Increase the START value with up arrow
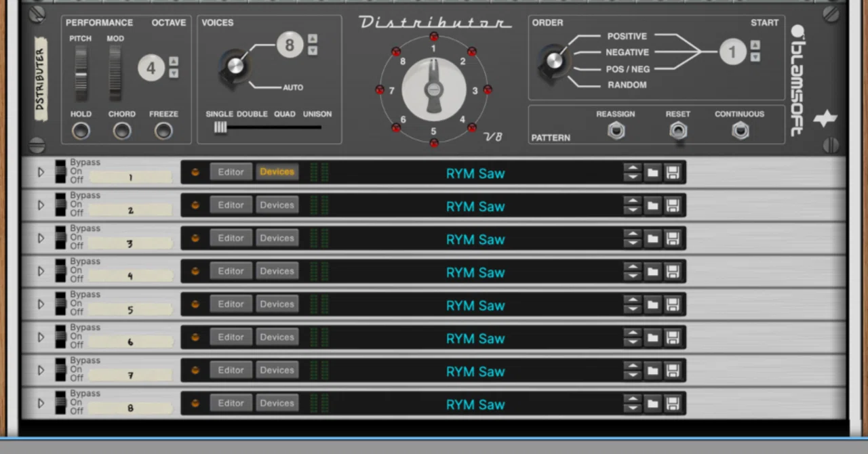The width and height of the screenshot is (868, 454). pyautogui.click(x=755, y=45)
